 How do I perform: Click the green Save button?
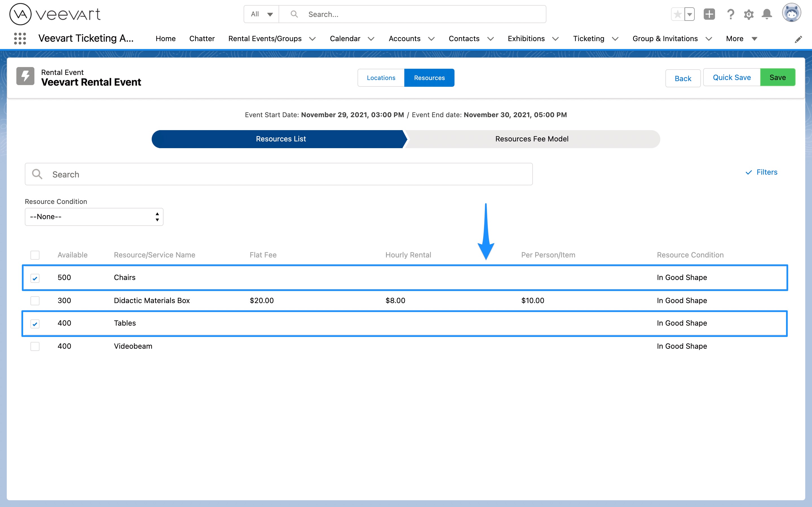pos(777,77)
